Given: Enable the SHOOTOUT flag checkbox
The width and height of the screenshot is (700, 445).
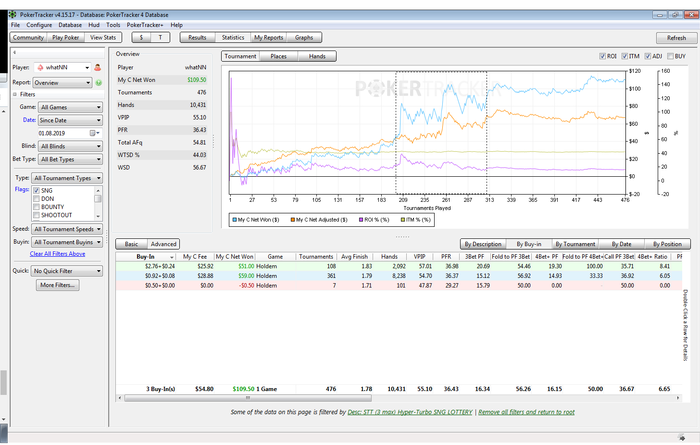Looking at the screenshot, I should click(x=37, y=215).
